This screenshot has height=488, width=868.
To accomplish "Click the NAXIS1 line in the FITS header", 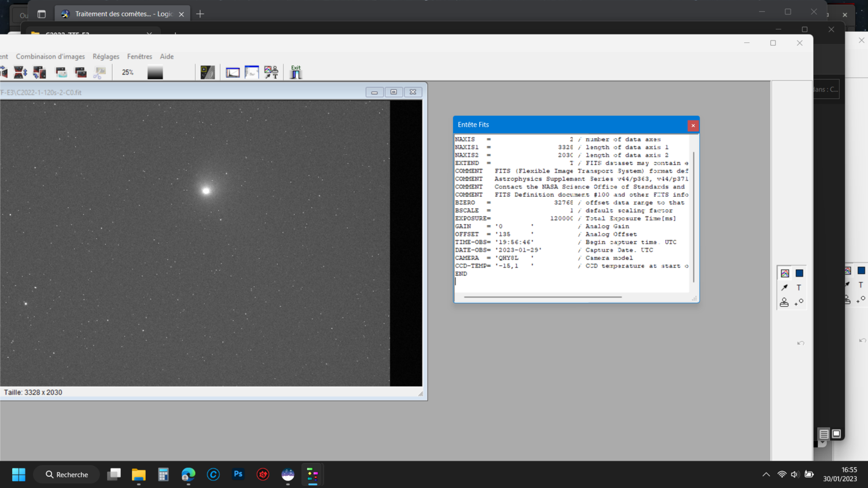I will 562,148.
